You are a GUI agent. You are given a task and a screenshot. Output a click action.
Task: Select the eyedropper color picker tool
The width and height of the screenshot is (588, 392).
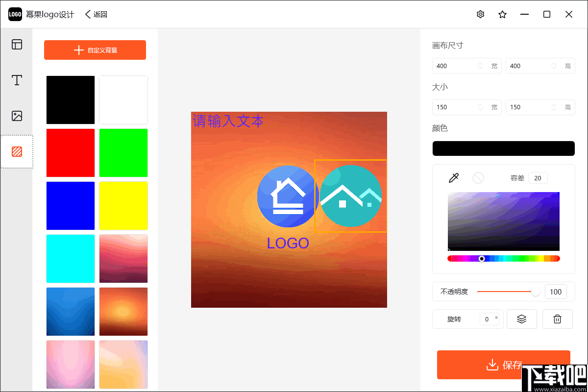pos(453,177)
